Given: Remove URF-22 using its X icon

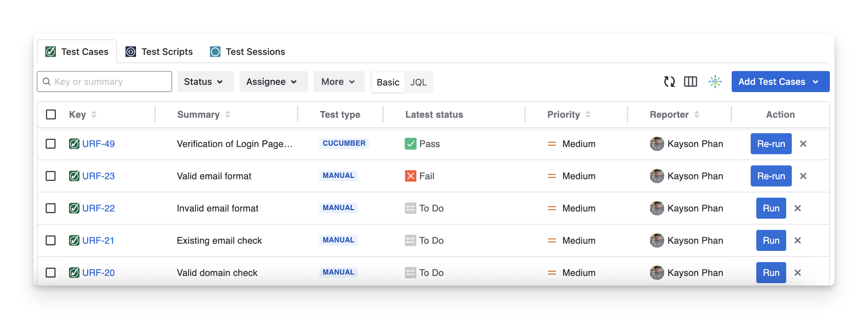Looking at the screenshot, I should (x=798, y=208).
